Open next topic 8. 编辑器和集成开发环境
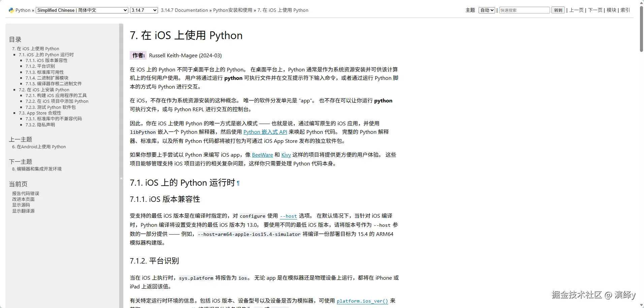Image resolution: width=644 pixels, height=308 pixels. [x=37, y=169]
